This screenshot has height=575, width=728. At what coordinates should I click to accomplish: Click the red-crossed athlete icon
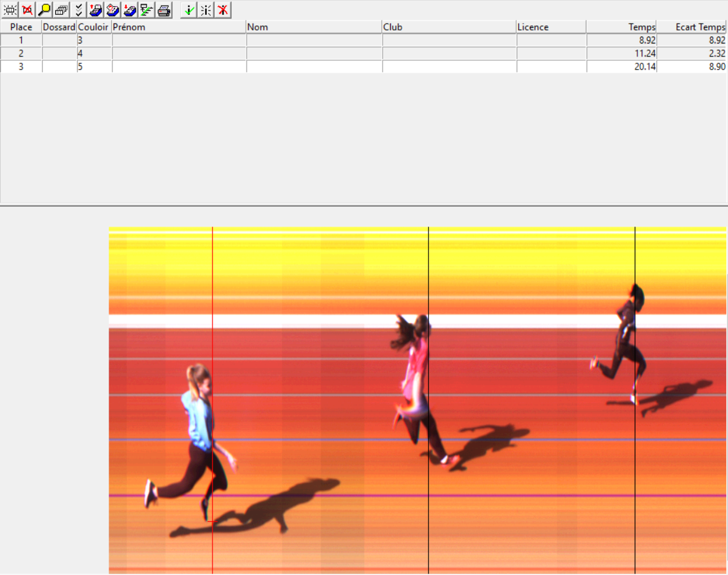(x=224, y=10)
